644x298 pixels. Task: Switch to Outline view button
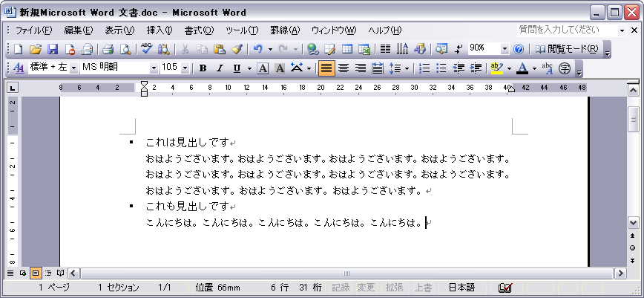click(48, 273)
